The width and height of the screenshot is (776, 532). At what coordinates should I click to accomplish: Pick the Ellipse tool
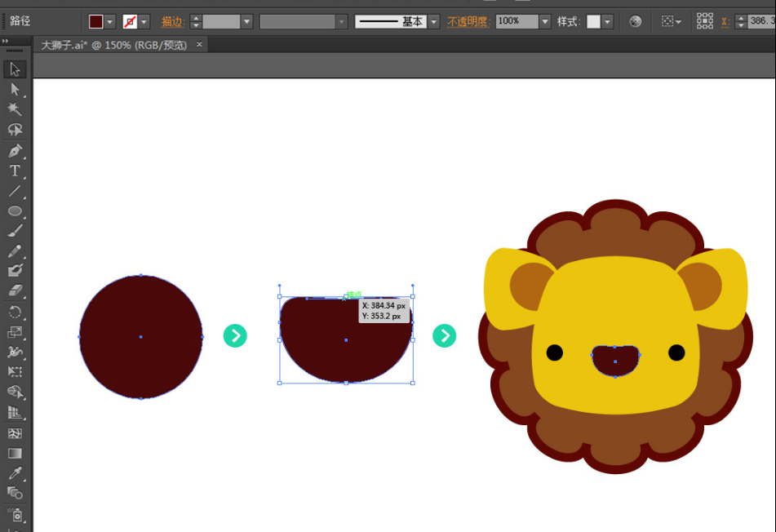pyautogui.click(x=15, y=211)
